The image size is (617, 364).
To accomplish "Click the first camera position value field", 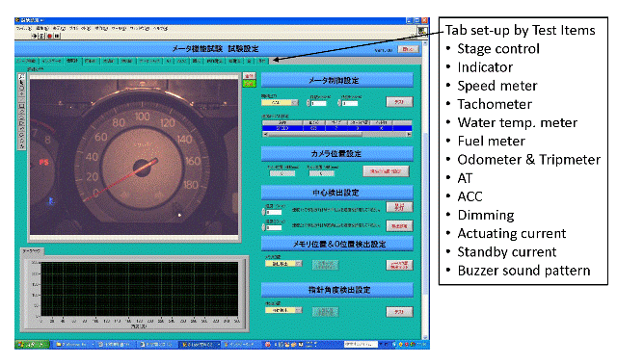I will 282,173.
